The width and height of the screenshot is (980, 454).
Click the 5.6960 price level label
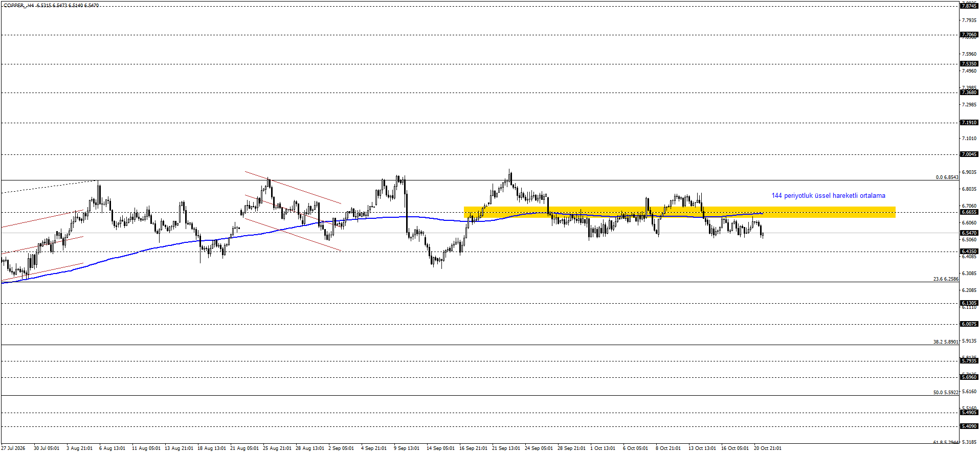969,377
